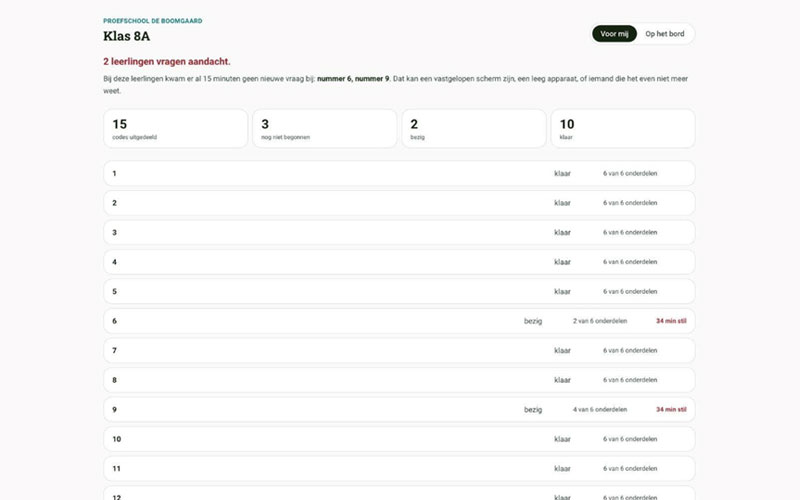Open the row for student number 2

pyautogui.click(x=399, y=203)
